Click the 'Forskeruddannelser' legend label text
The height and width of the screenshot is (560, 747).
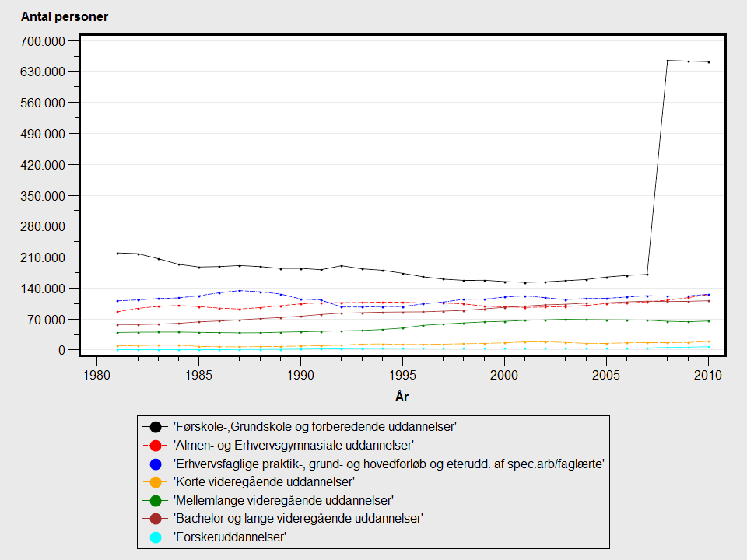click(230, 536)
